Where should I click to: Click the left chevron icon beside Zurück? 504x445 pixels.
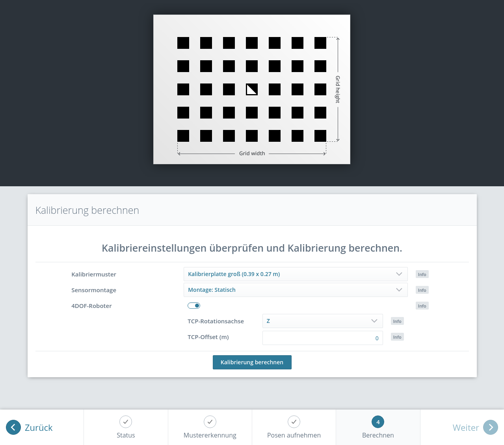click(x=13, y=427)
